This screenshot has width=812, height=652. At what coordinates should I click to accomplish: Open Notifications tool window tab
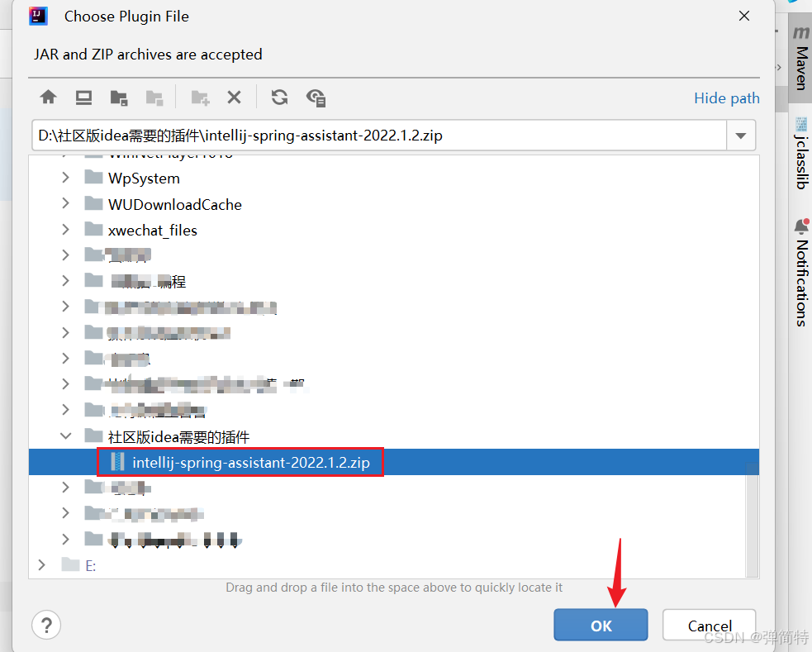800,273
